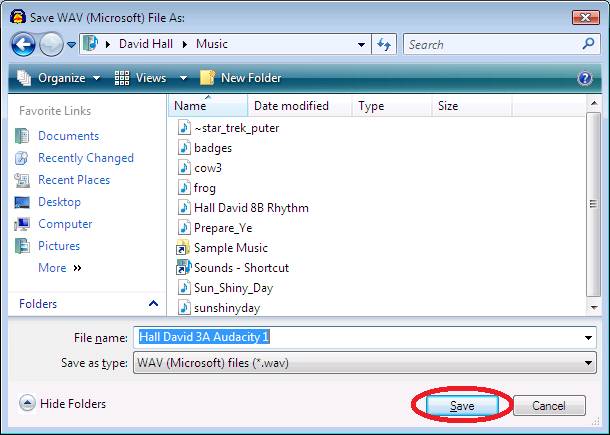Click the file list scroll down arrow
Image resolution: width=610 pixels, height=435 pixels.
(x=594, y=307)
